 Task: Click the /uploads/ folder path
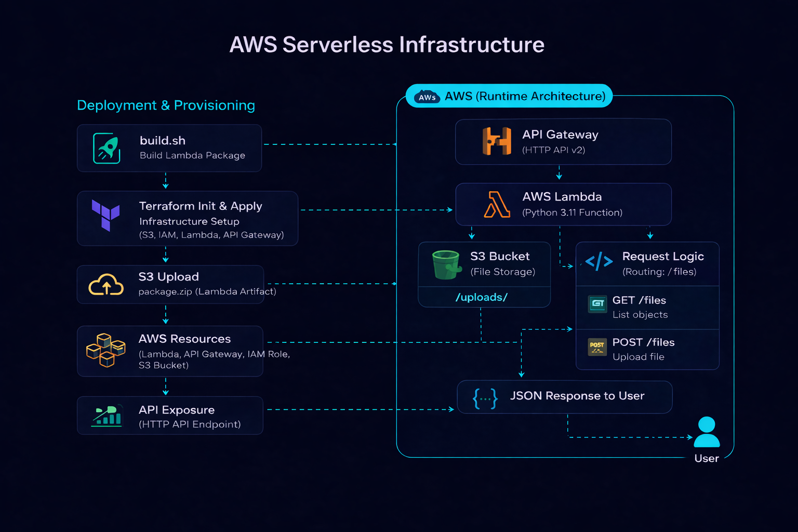[x=482, y=297]
